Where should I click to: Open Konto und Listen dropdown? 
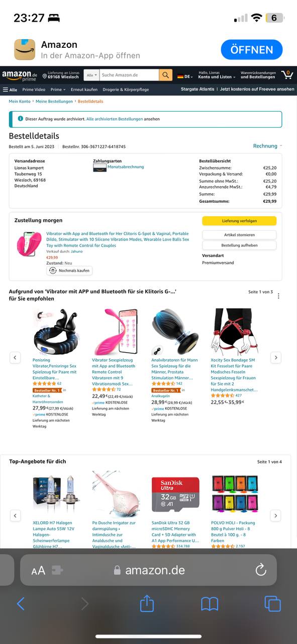217,77
